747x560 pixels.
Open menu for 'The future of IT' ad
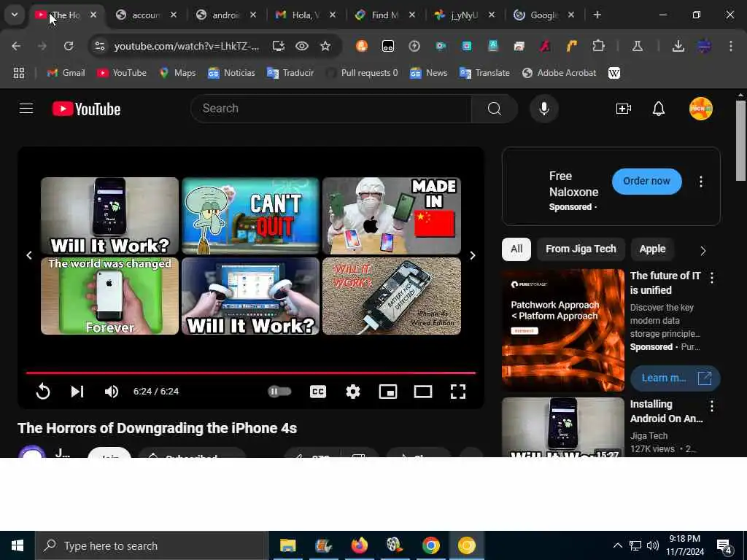(x=712, y=278)
